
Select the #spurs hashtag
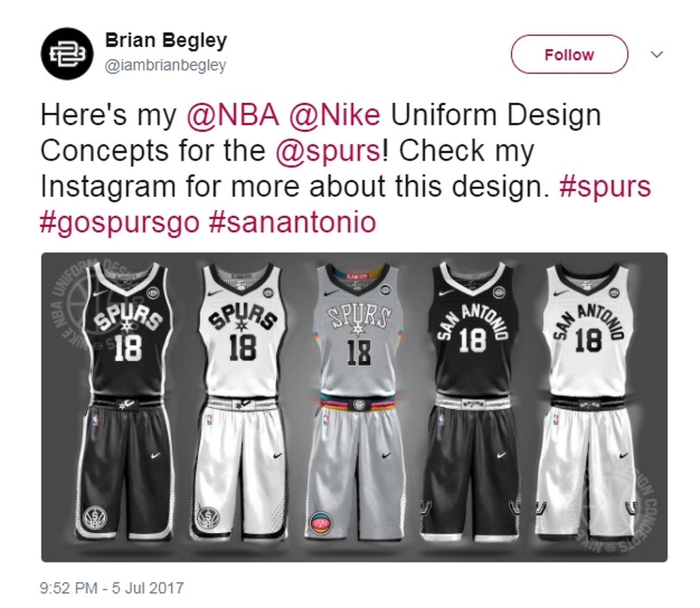tap(605, 186)
